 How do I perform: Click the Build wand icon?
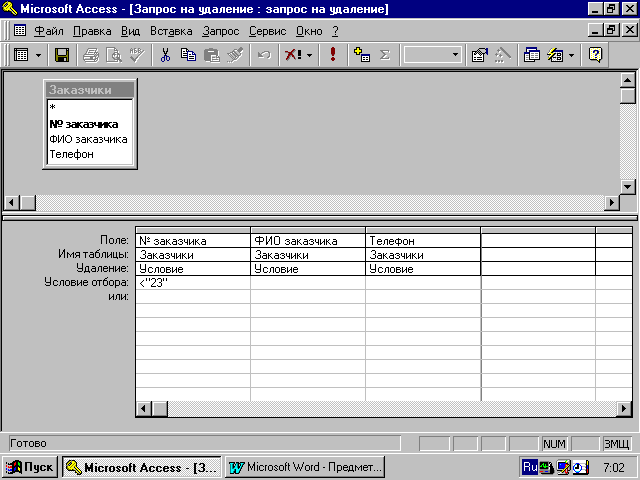click(503, 55)
